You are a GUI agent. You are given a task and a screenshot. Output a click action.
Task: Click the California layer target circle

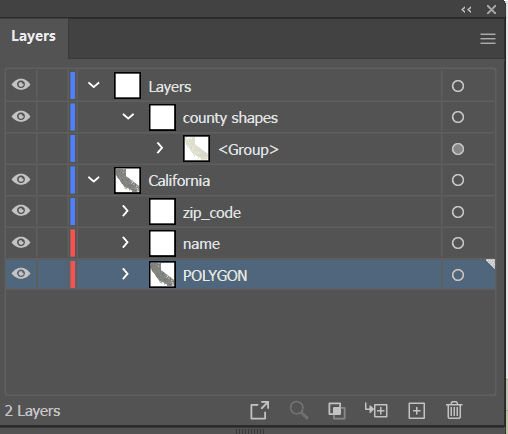[x=458, y=180]
